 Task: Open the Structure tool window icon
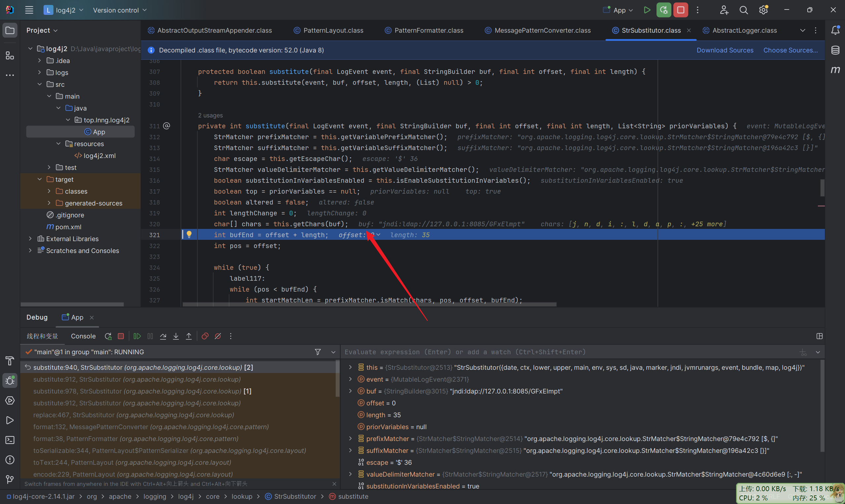pos(10,55)
